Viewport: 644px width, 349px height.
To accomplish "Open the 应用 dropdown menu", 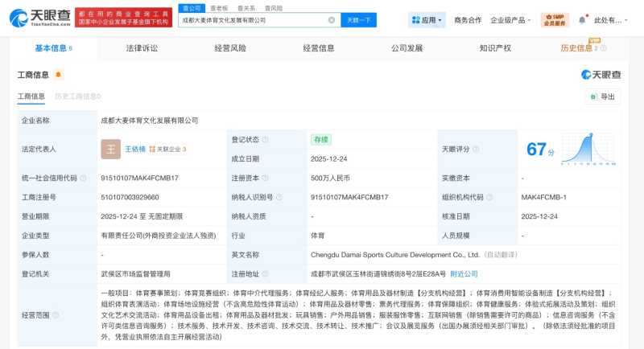I will [x=426, y=20].
